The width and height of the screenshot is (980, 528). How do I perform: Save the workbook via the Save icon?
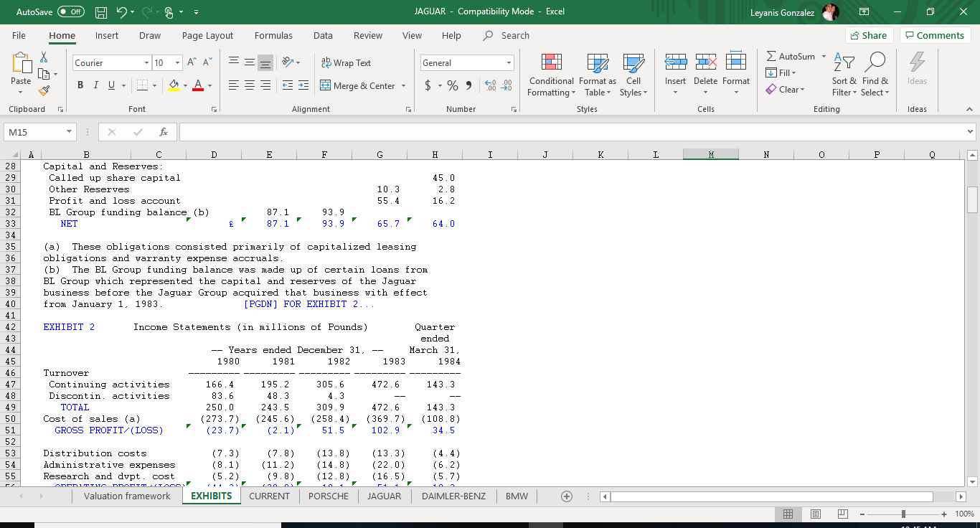[x=102, y=11]
